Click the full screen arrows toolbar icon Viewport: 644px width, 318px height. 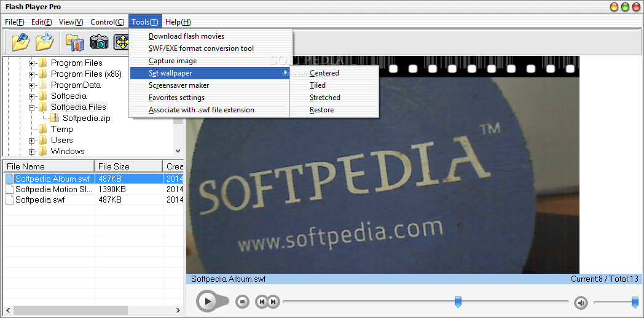122,42
